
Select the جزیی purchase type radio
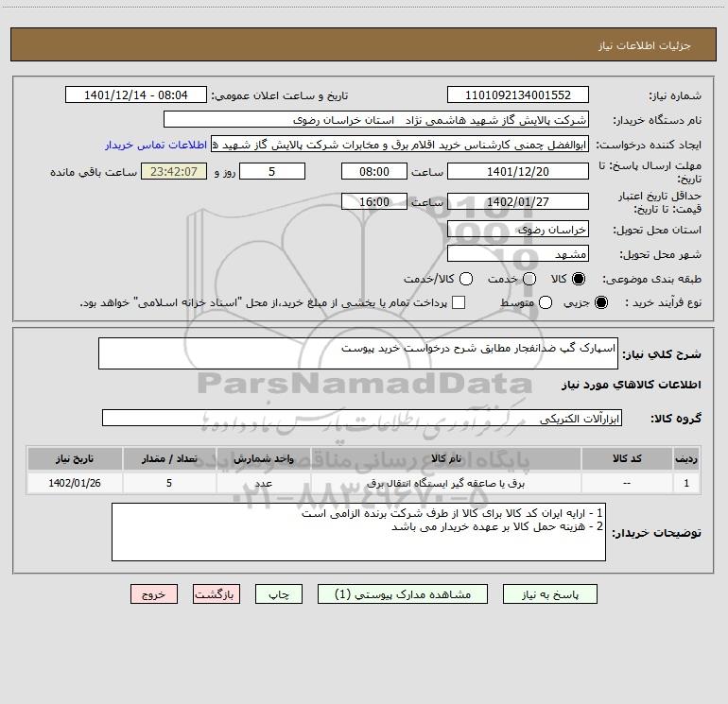click(x=601, y=302)
